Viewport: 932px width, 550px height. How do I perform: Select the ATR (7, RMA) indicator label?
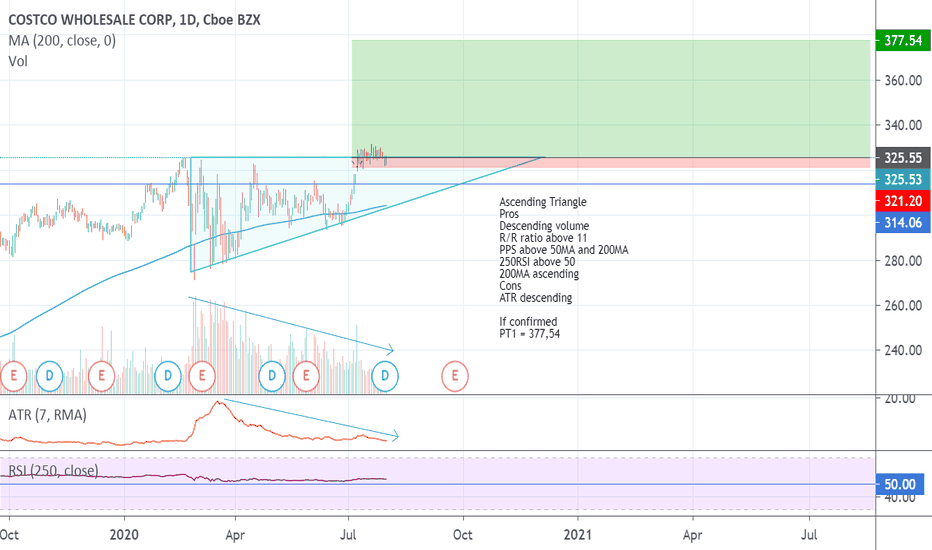tap(48, 415)
